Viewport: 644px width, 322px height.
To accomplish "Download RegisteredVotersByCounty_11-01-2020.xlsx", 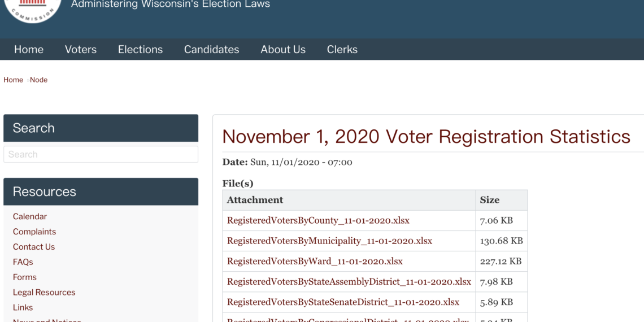I will point(318,220).
